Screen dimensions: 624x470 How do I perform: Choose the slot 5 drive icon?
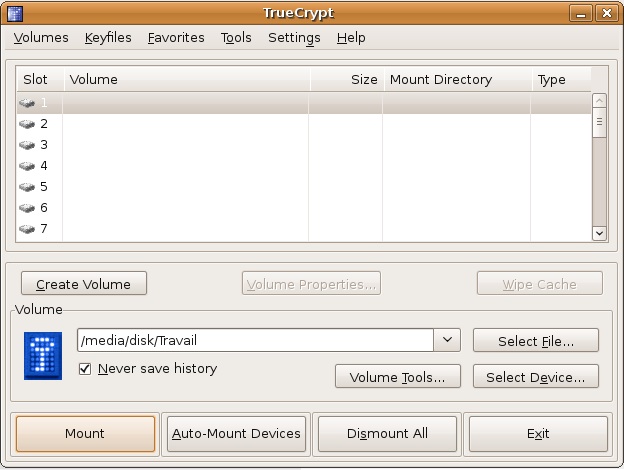coord(27,187)
